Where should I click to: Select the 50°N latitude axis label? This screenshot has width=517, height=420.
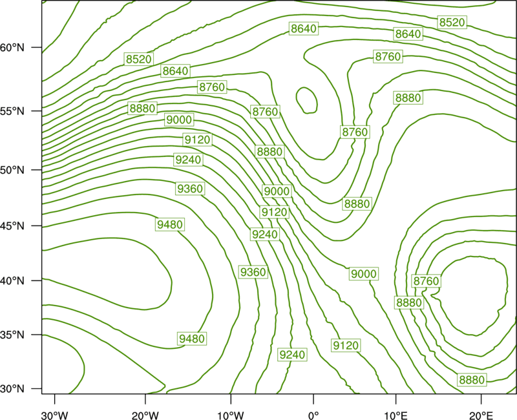[12, 170]
